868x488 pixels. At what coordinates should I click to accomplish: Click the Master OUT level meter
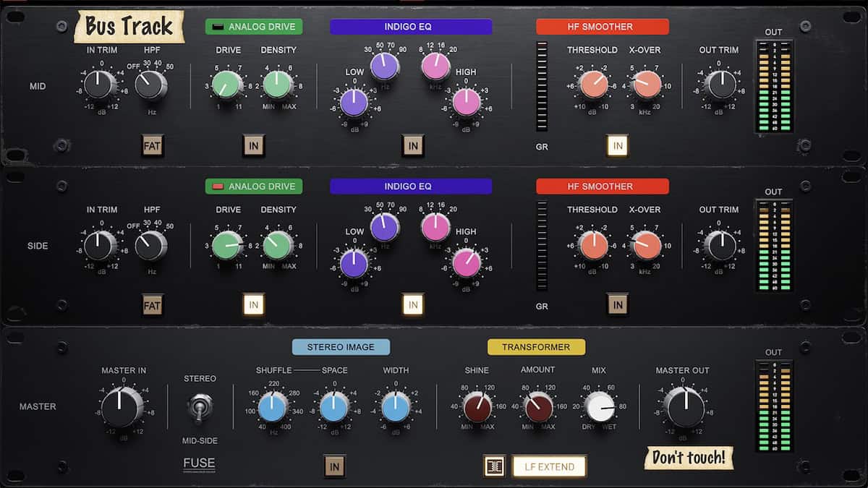(773, 405)
